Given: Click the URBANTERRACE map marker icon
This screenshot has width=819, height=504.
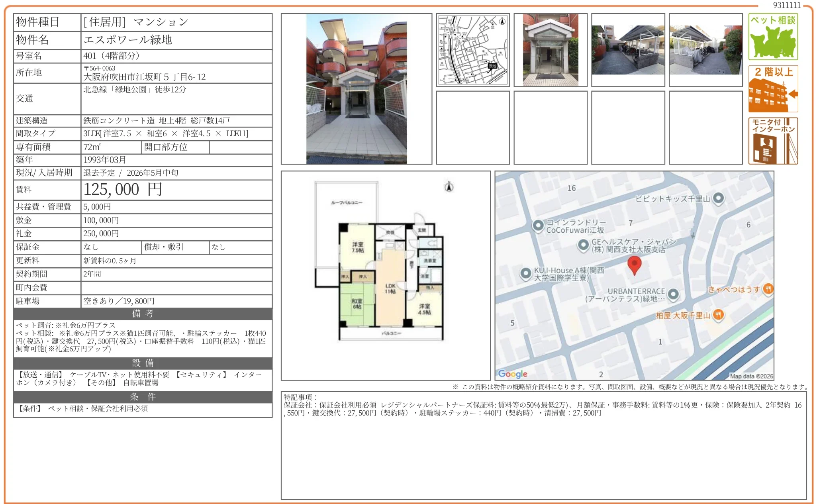Looking at the screenshot, I should [x=673, y=294].
